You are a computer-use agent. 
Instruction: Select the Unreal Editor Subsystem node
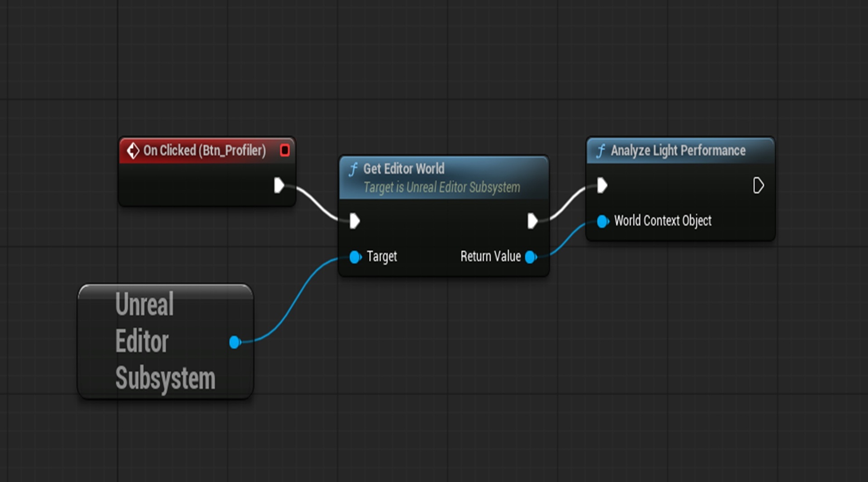coord(166,341)
